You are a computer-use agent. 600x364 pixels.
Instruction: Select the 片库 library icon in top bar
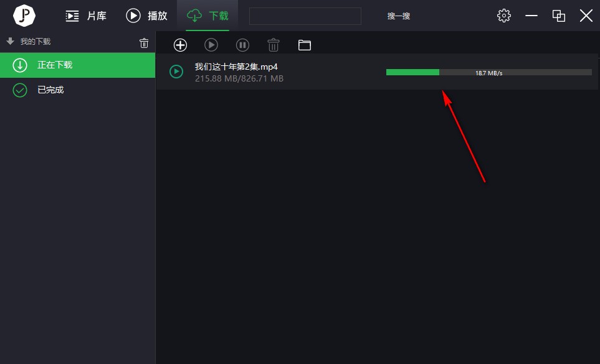tap(72, 16)
